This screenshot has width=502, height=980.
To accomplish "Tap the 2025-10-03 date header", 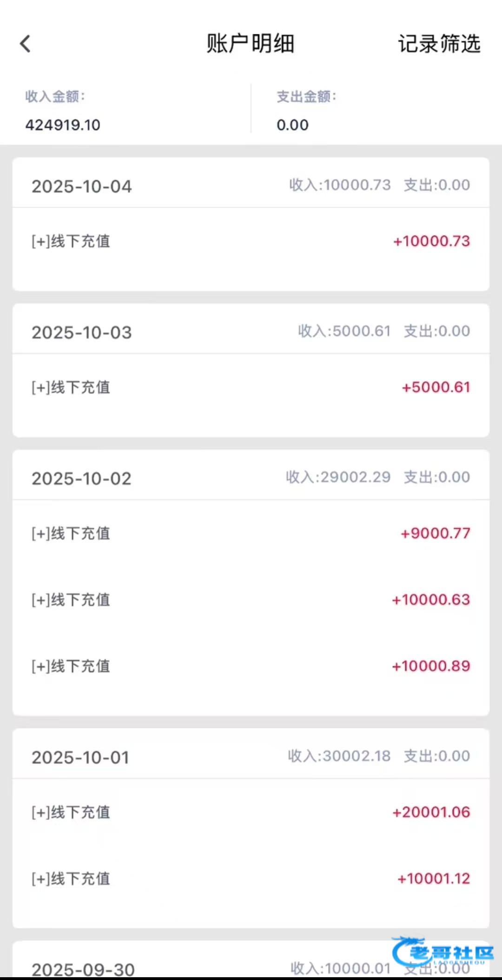I will click(82, 332).
